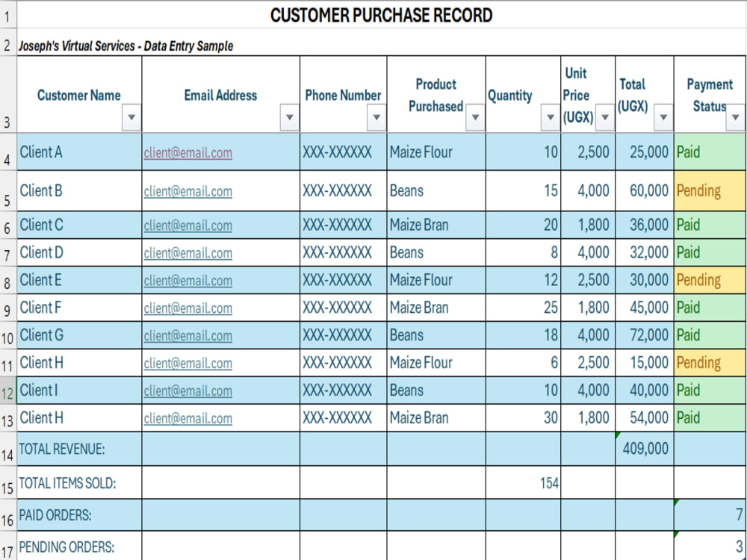
Task: Select Client B's Pending status cell
Action: [710, 190]
